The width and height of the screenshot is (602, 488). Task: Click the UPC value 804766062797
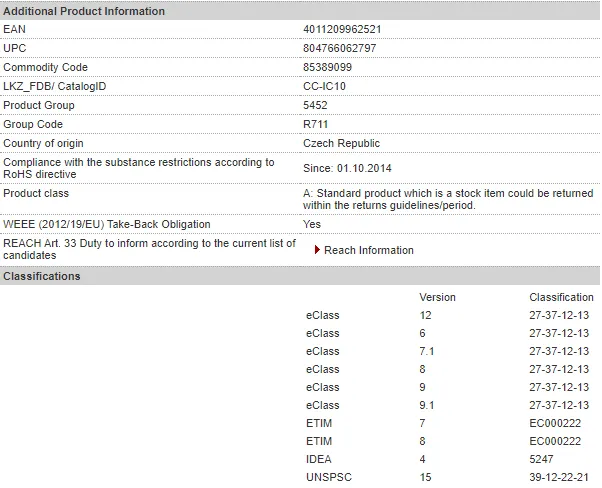point(339,48)
